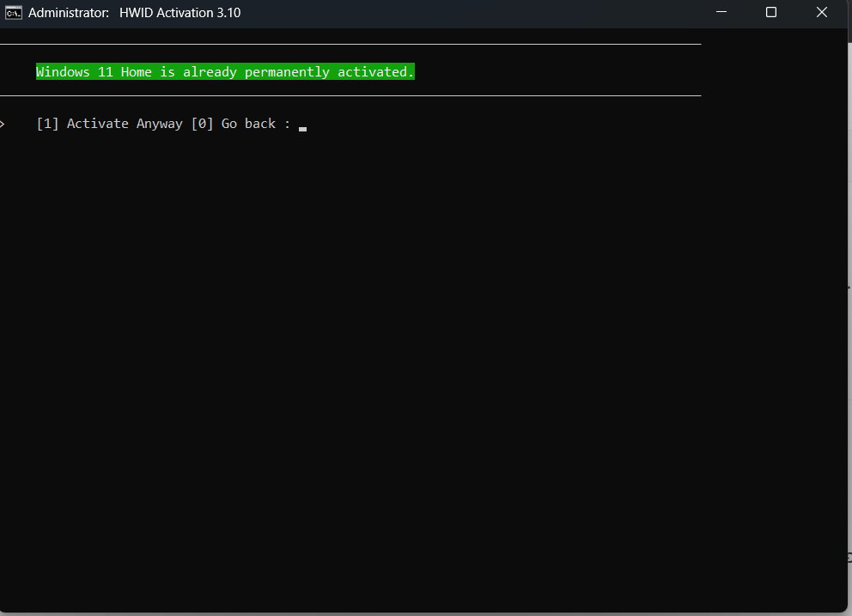
Task: Click the empty console background area
Action: click(x=386, y=344)
